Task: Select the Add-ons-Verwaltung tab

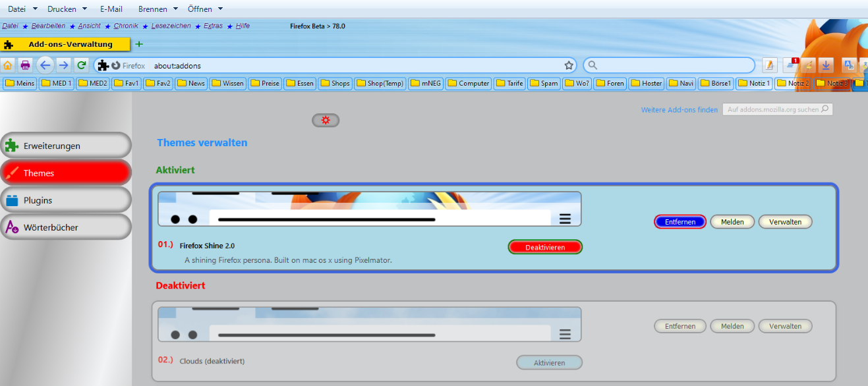Action: click(66, 44)
